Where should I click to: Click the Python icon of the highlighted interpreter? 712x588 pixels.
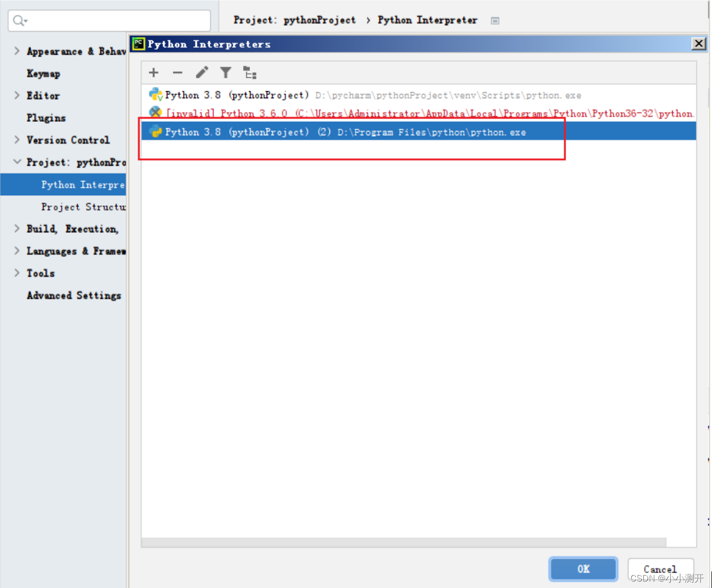coord(156,131)
